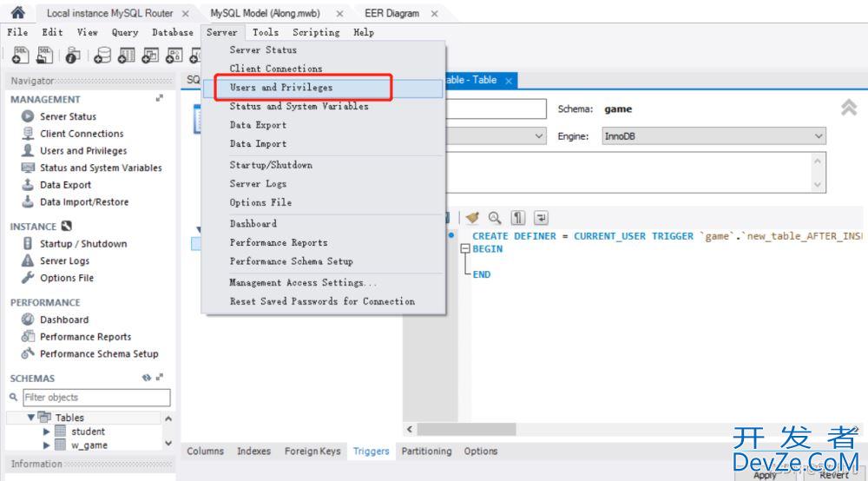Click the Filter objects search field
The image size is (868, 481).
pyautogui.click(x=96, y=398)
